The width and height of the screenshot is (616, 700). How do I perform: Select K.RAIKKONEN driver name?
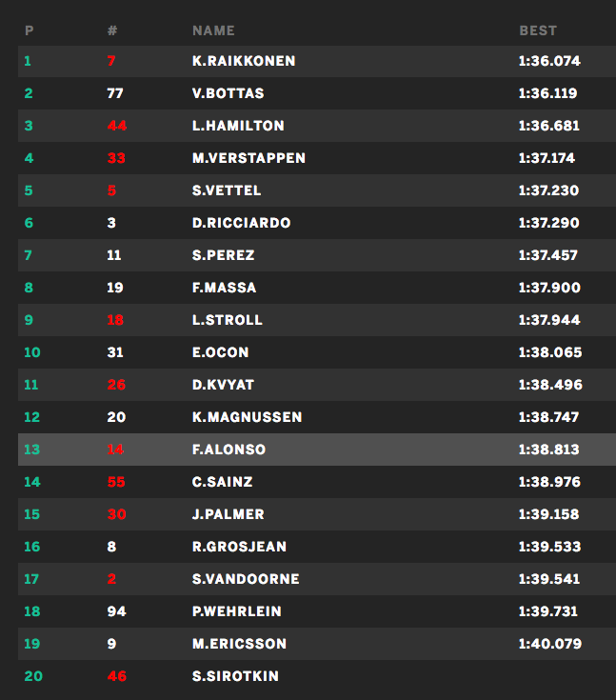point(244,61)
